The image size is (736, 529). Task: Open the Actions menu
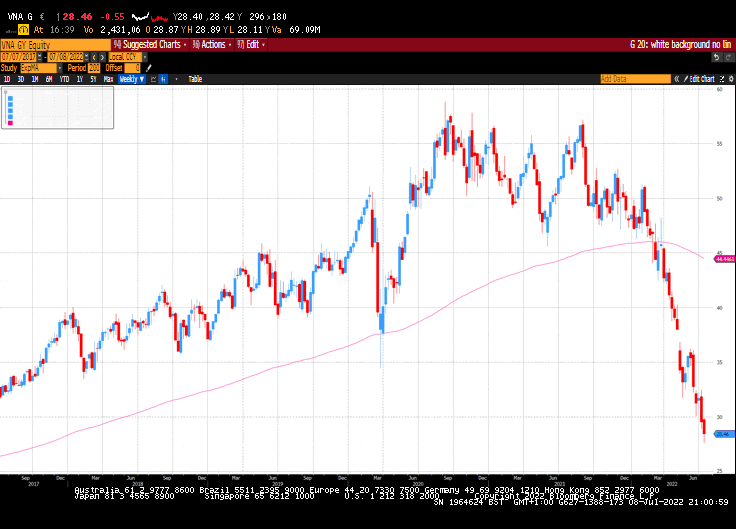point(210,44)
